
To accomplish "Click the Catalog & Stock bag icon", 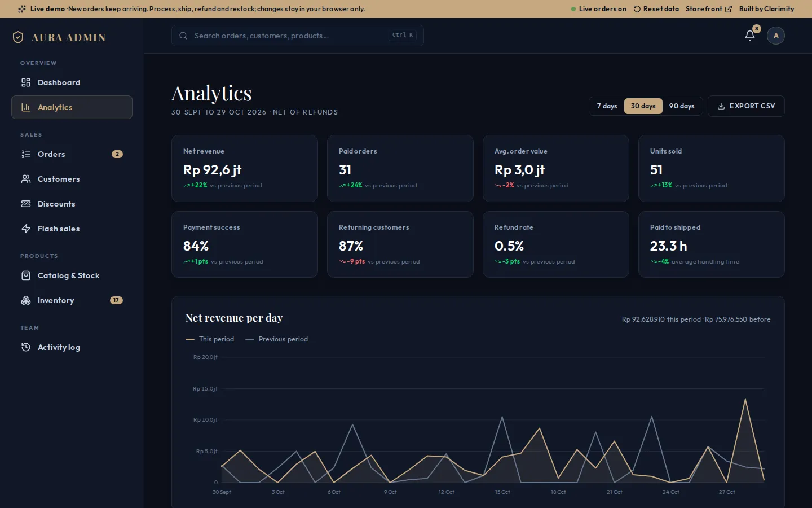I will 26,275.
